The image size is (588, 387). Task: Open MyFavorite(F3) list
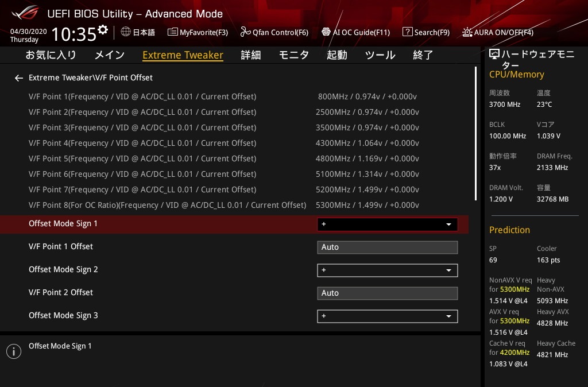click(x=198, y=32)
